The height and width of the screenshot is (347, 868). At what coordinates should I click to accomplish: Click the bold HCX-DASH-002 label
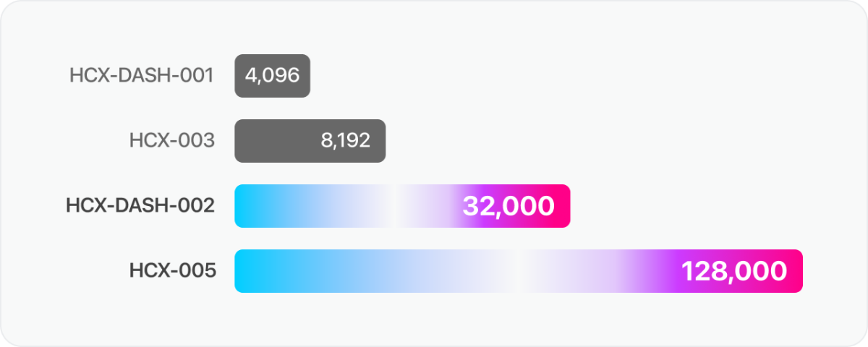point(140,206)
